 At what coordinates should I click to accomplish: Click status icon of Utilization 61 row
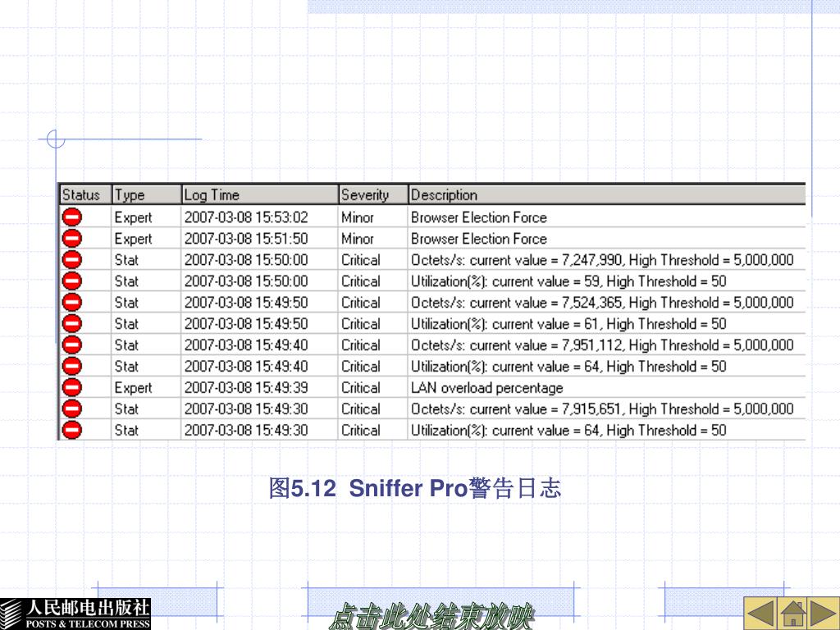point(72,323)
